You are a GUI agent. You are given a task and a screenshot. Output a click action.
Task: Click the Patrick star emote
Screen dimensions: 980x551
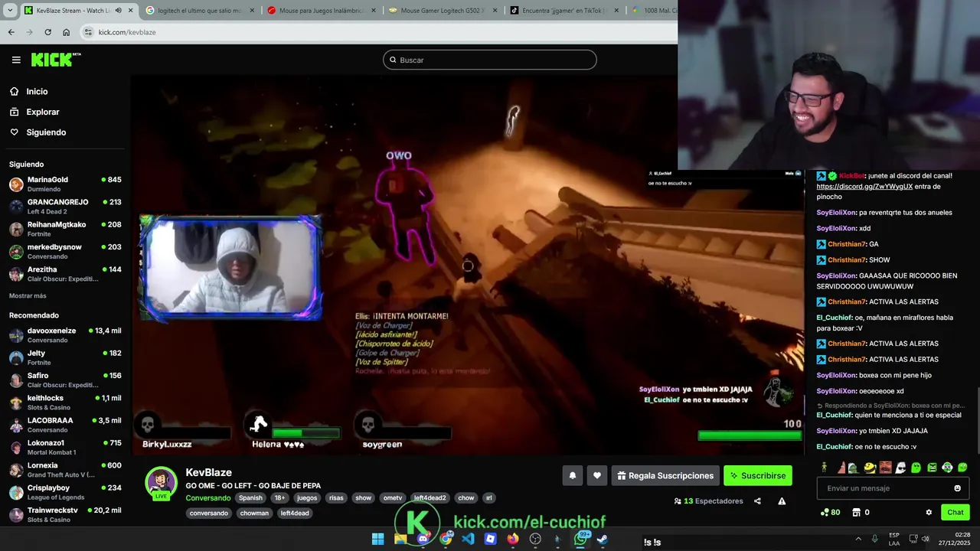pyautogui.click(x=841, y=468)
